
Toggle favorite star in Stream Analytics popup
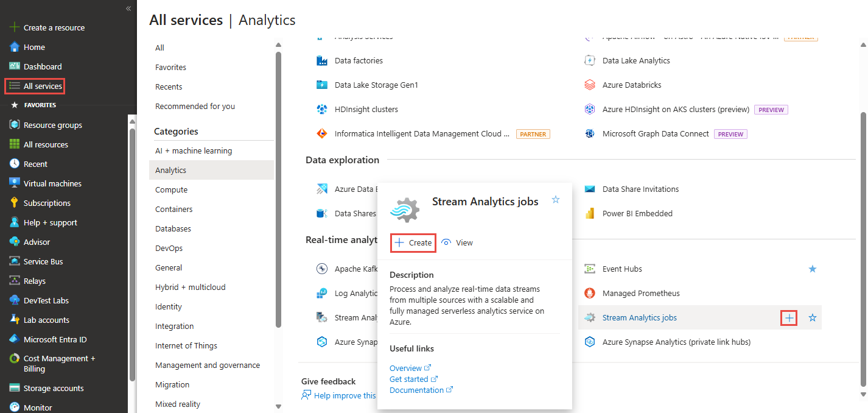(555, 199)
